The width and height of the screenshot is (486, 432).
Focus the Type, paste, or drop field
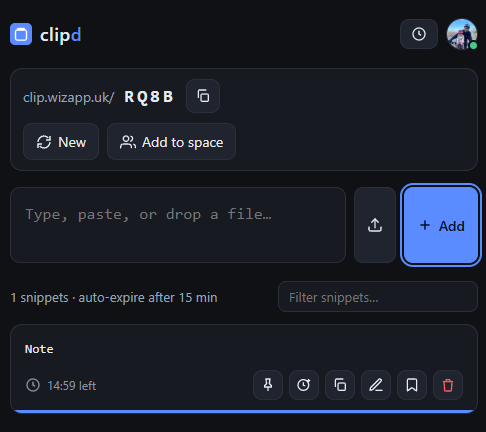[x=178, y=225]
